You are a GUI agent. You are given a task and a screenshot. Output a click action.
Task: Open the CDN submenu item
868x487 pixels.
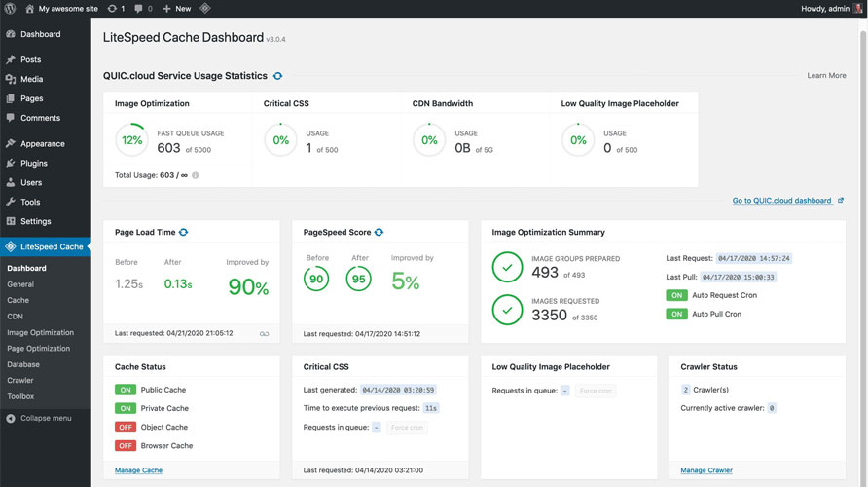tap(15, 317)
